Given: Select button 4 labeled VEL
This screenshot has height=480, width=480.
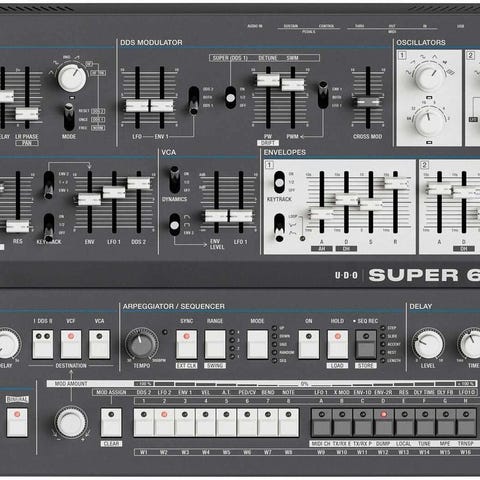Looking at the screenshot, I should (x=206, y=422).
